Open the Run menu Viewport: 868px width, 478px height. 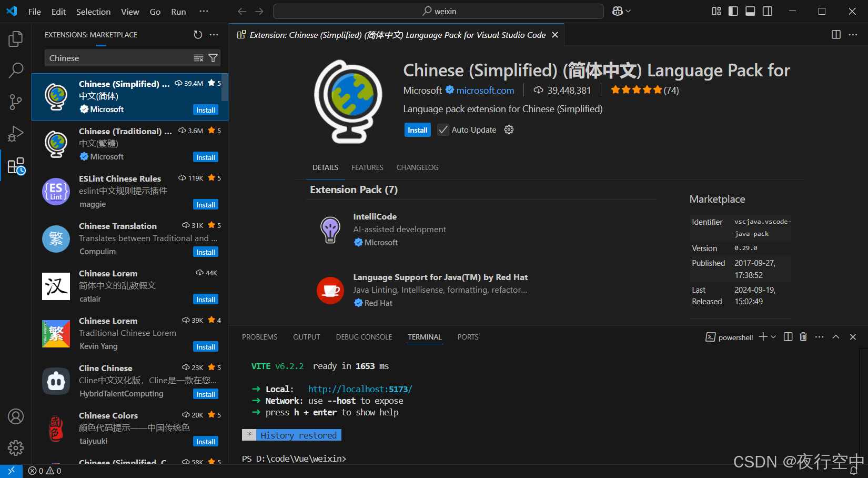pyautogui.click(x=178, y=12)
